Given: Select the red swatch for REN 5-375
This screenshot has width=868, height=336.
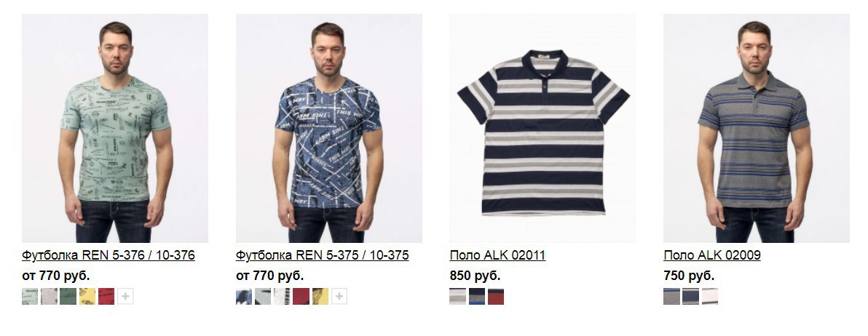Looking at the screenshot, I should point(301,297).
